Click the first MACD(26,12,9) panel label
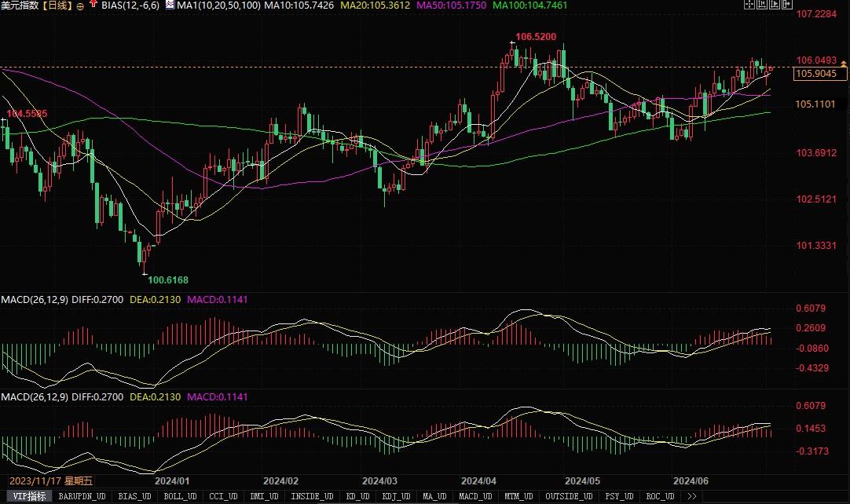 35,300
